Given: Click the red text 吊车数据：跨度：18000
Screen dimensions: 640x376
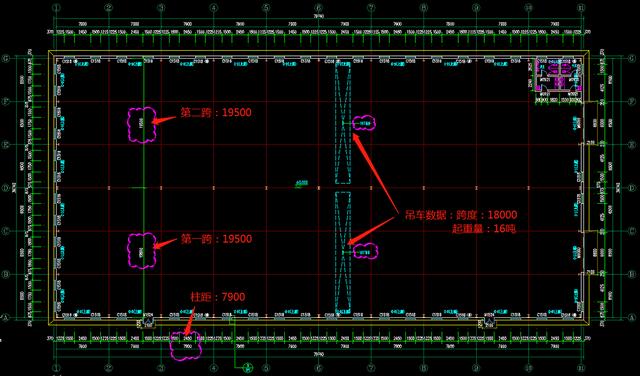Looking at the screenshot, I should pyautogui.click(x=461, y=215).
